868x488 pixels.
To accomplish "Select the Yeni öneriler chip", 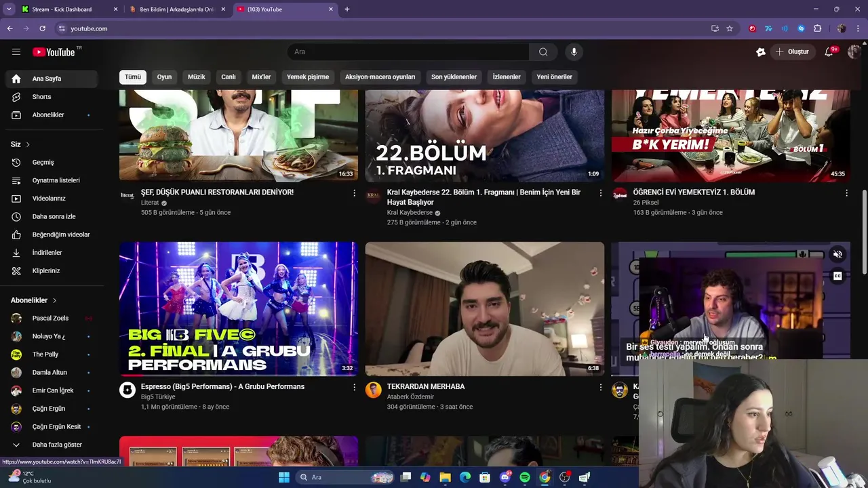I will point(555,77).
